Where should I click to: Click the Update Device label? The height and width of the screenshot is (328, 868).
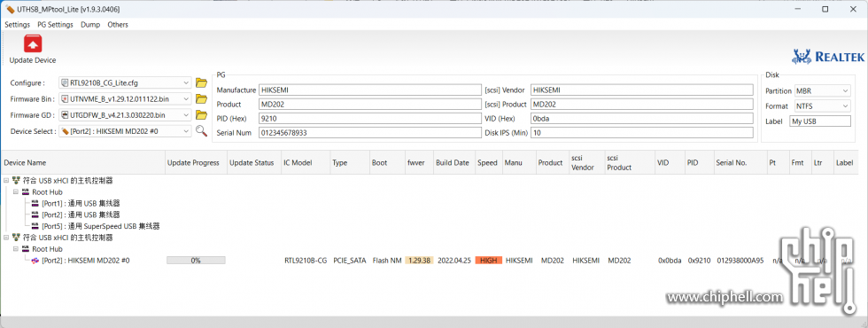pyautogui.click(x=33, y=60)
